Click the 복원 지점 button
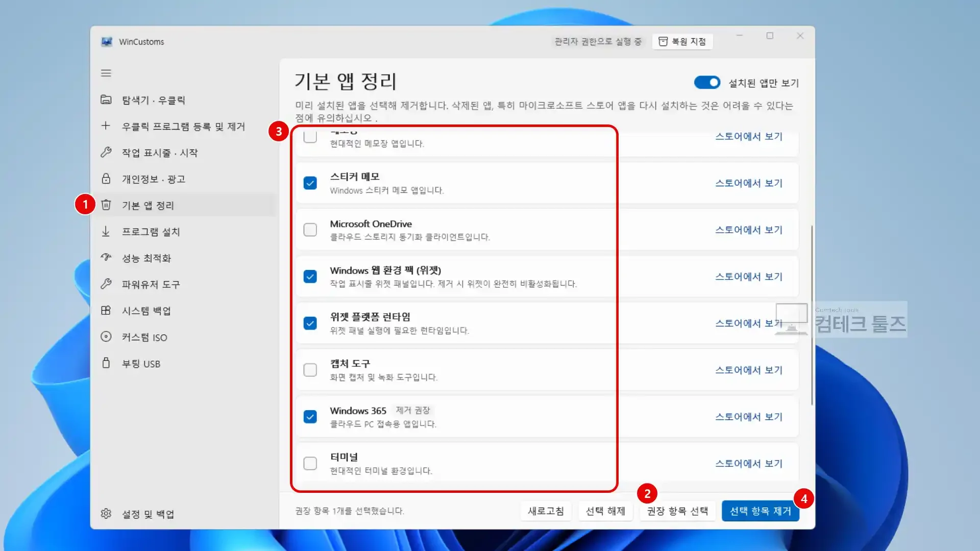 682,41
